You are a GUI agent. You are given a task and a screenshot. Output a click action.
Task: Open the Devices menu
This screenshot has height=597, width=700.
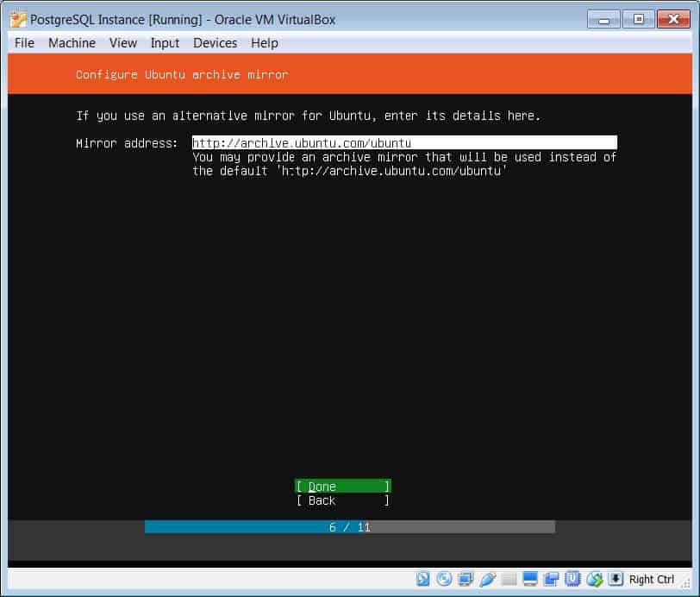[x=215, y=43]
